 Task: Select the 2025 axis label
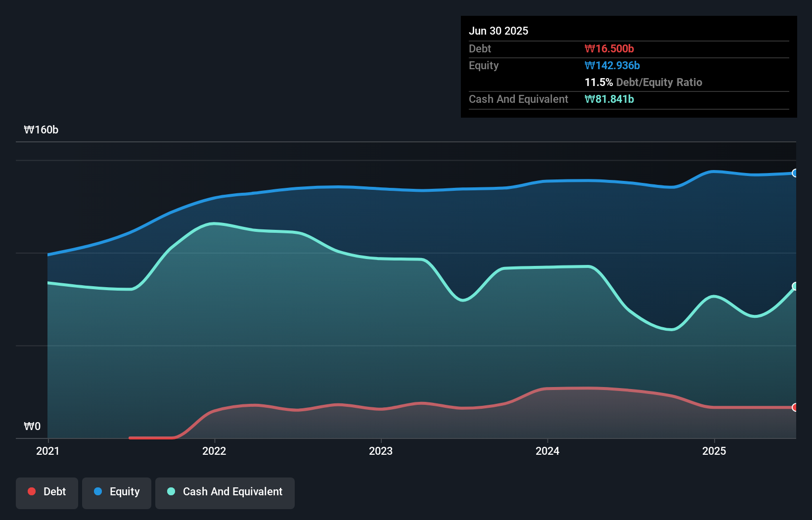coord(715,451)
